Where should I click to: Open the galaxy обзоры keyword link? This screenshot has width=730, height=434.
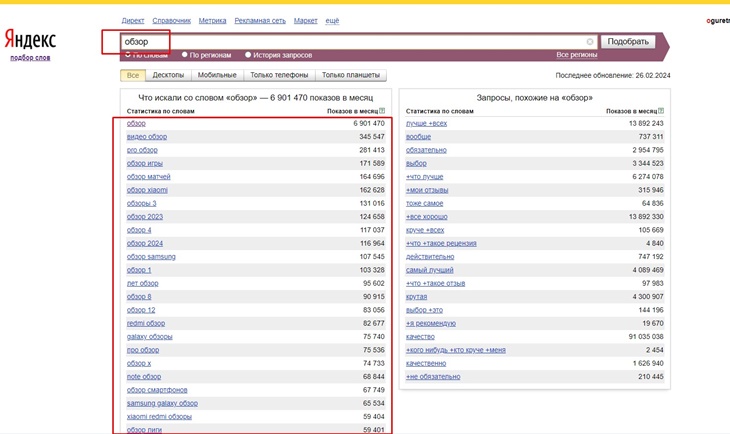(x=149, y=337)
